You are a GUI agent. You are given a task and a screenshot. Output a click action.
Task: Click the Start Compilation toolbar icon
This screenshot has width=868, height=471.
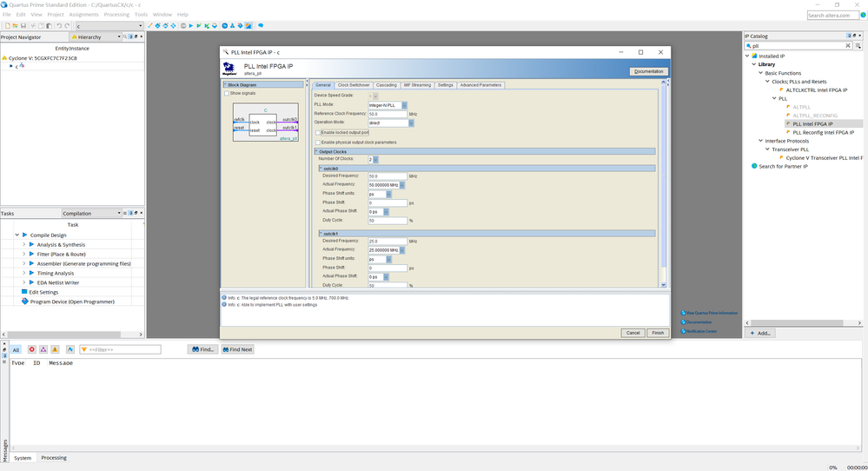(192, 26)
